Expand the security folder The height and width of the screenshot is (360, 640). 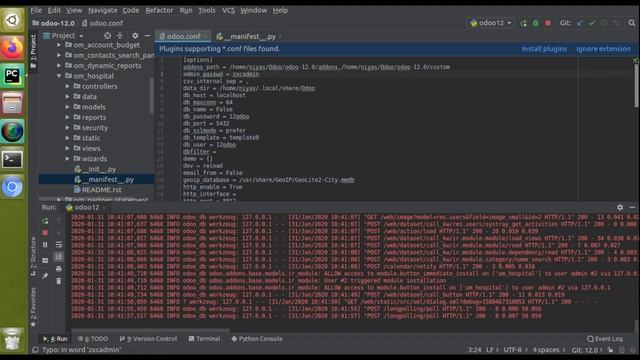coord(67,128)
